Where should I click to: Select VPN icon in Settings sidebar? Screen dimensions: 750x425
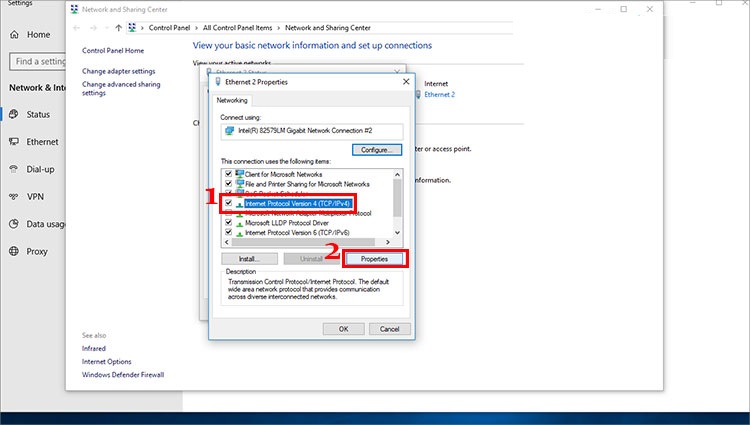click(x=14, y=196)
